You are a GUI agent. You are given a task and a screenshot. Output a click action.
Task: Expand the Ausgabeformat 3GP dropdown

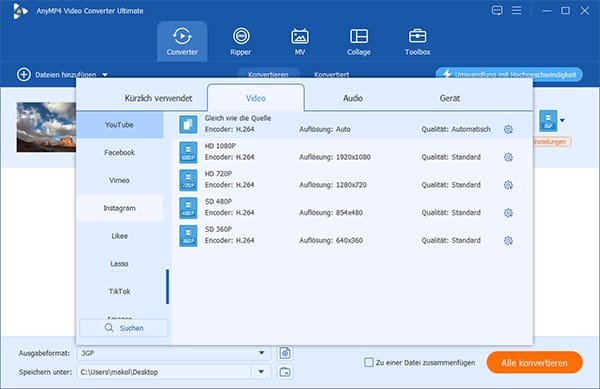click(262, 353)
